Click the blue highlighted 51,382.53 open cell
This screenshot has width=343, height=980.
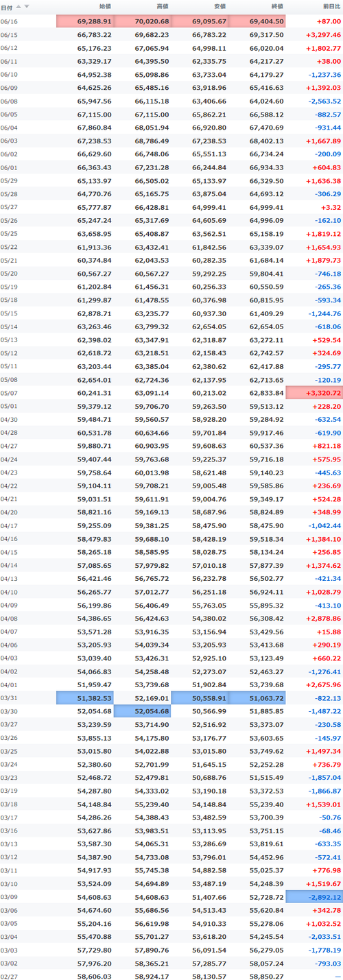pyautogui.click(x=84, y=697)
